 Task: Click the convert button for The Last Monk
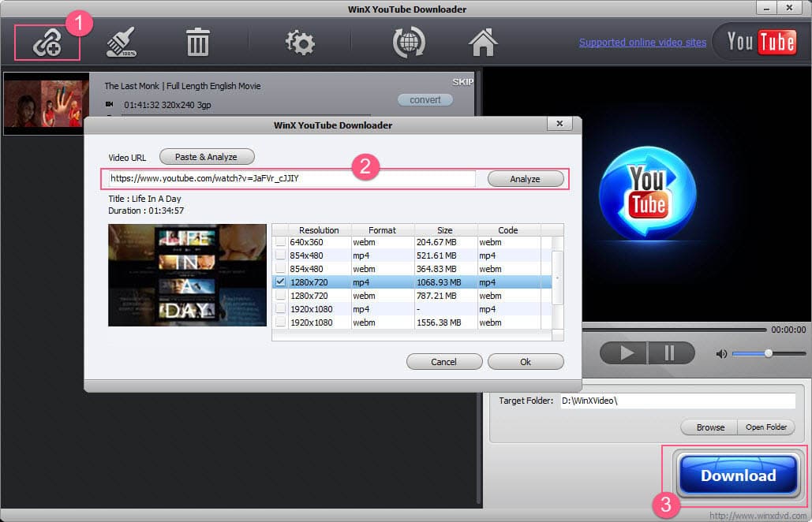[x=425, y=100]
